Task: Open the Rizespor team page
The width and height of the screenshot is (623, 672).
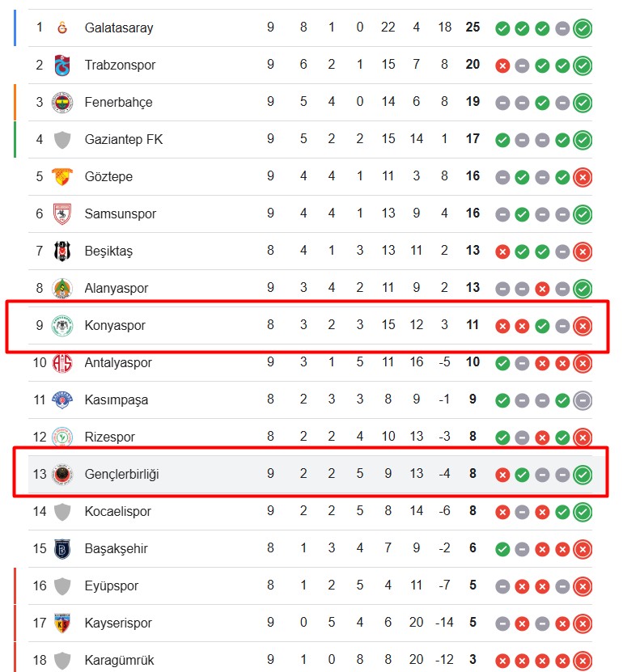Action: point(109,437)
